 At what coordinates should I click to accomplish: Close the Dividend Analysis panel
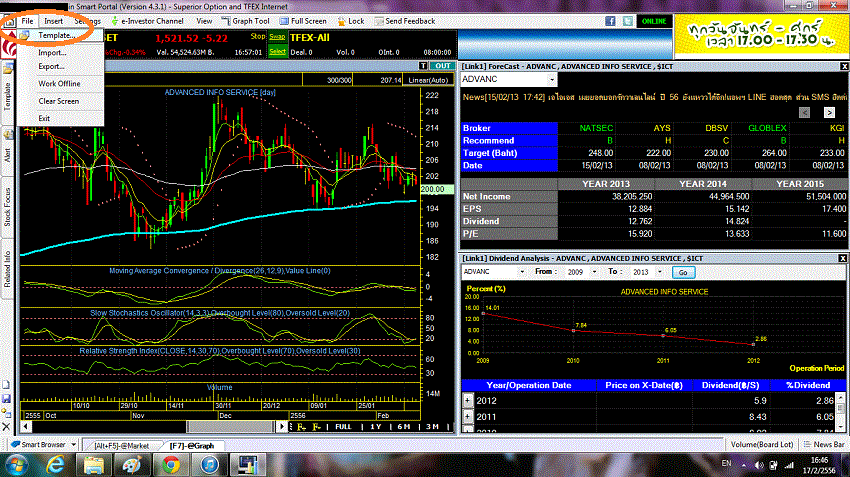coord(843,258)
